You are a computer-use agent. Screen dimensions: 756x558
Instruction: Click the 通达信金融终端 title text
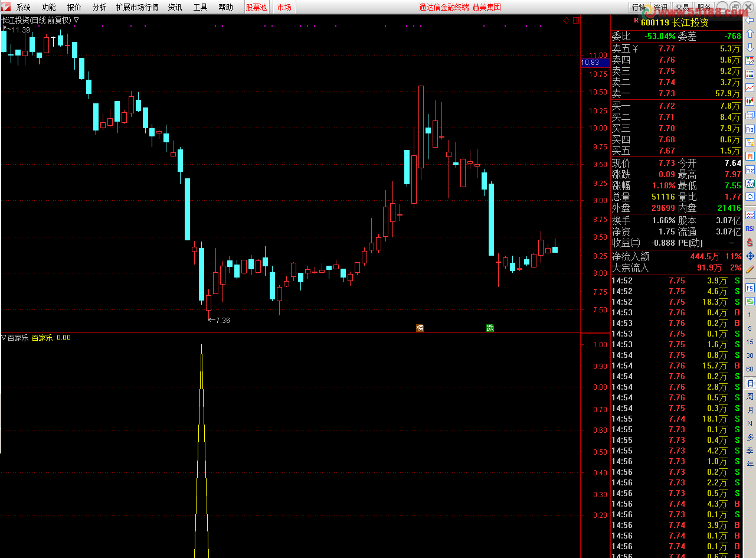coord(444,7)
